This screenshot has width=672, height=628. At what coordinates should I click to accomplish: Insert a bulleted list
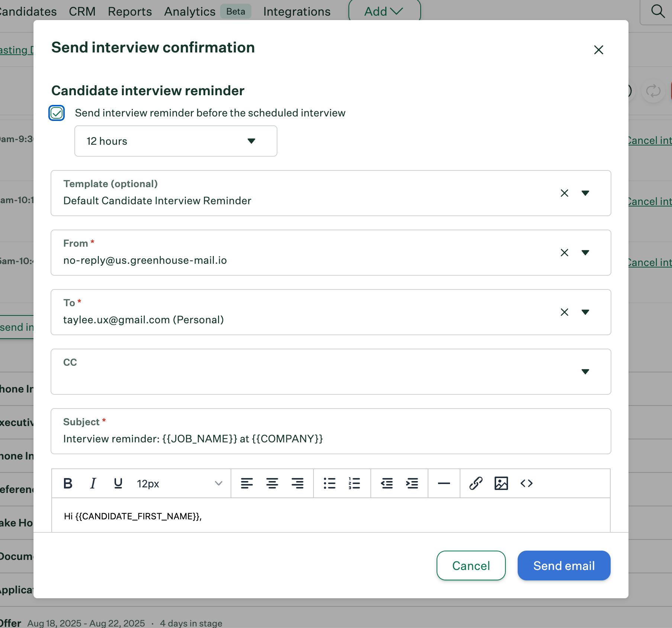(329, 483)
